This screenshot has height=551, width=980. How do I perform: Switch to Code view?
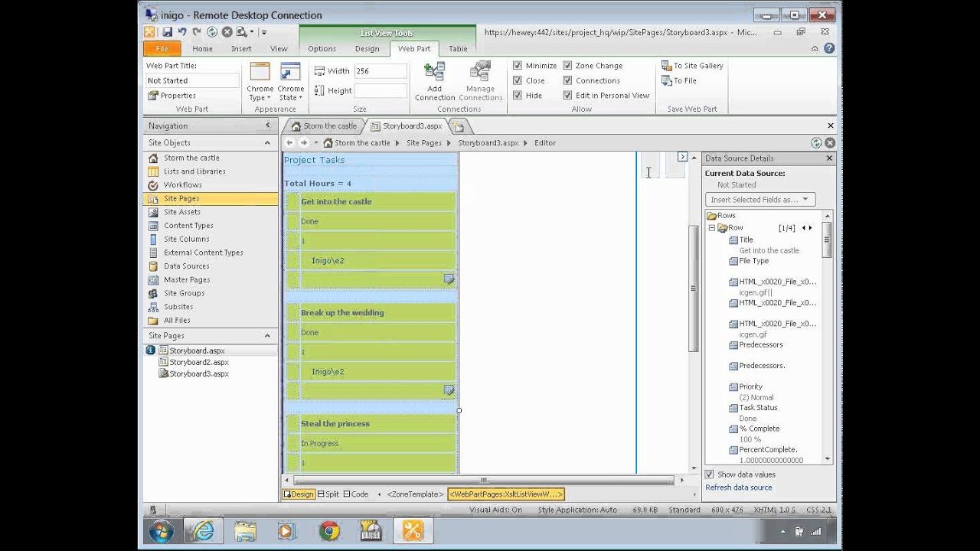355,494
